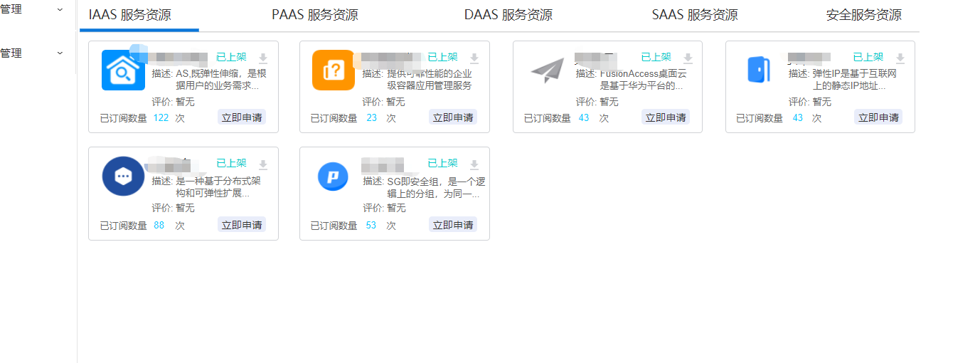Expand the first 管理 sidebar menu chevron
Screen dimensions: 980x363
[x=60, y=9]
